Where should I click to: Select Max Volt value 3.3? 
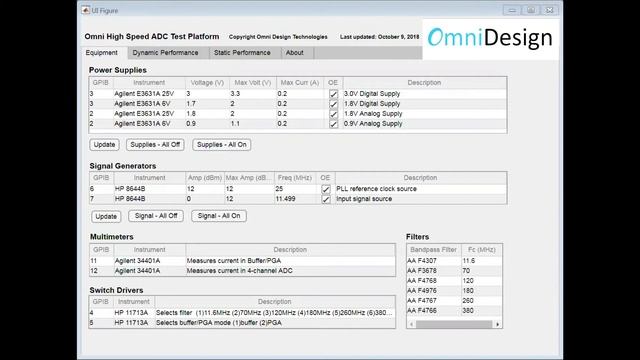pyautogui.click(x=253, y=93)
